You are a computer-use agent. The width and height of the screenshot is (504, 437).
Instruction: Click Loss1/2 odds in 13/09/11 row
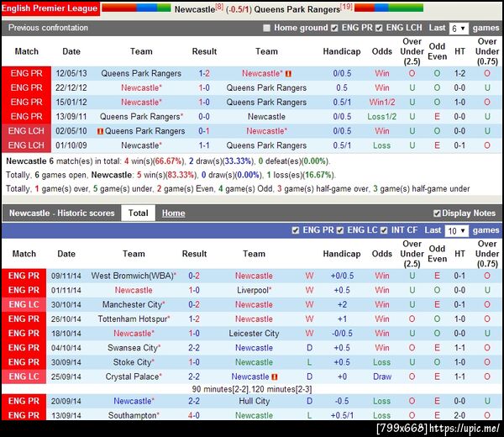pyautogui.click(x=382, y=117)
